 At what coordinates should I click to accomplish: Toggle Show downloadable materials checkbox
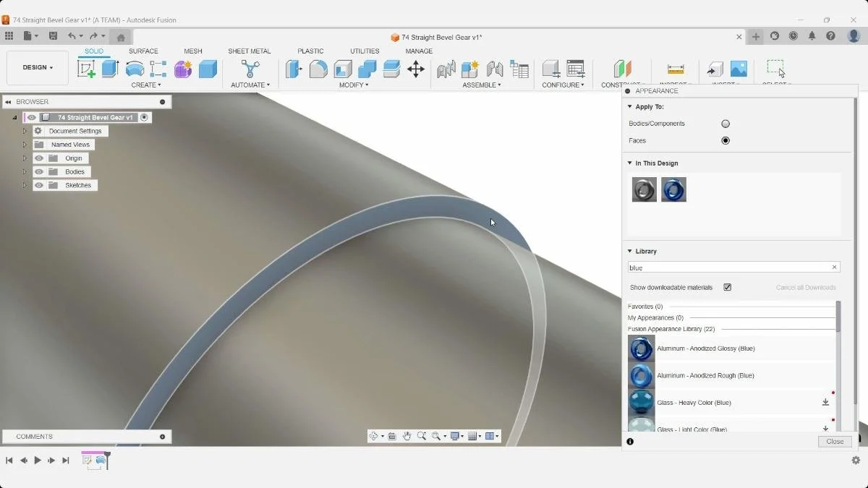pos(728,287)
